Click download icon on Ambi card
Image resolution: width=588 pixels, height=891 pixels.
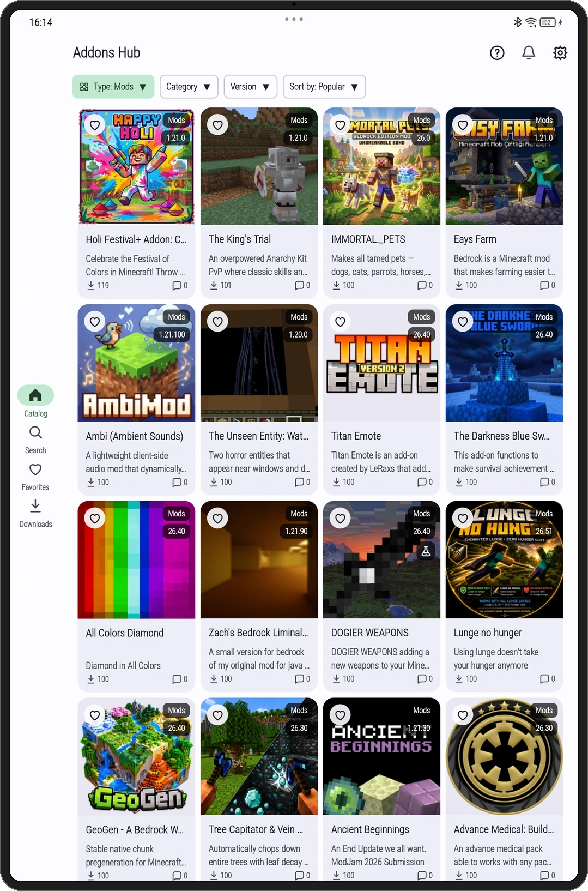click(x=91, y=482)
